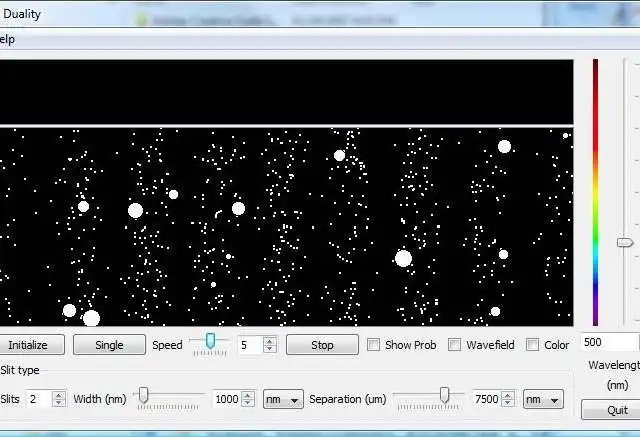Image resolution: width=640 pixels, height=437 pixels.
Task: Click the particle detection screen display
Action: point(287,227)
